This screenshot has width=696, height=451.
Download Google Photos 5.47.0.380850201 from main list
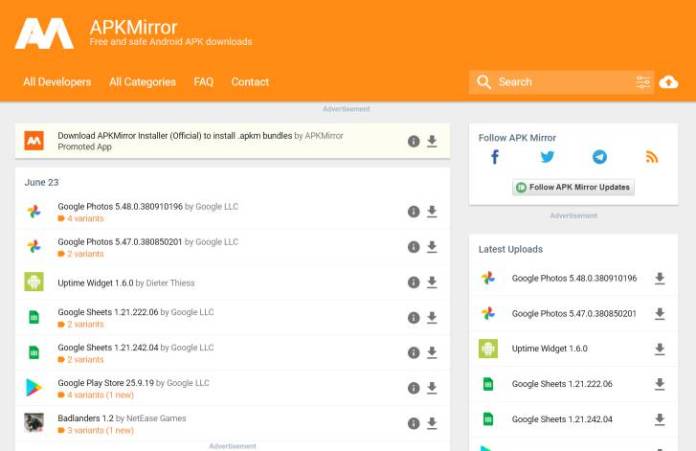(x=432, y=247)
